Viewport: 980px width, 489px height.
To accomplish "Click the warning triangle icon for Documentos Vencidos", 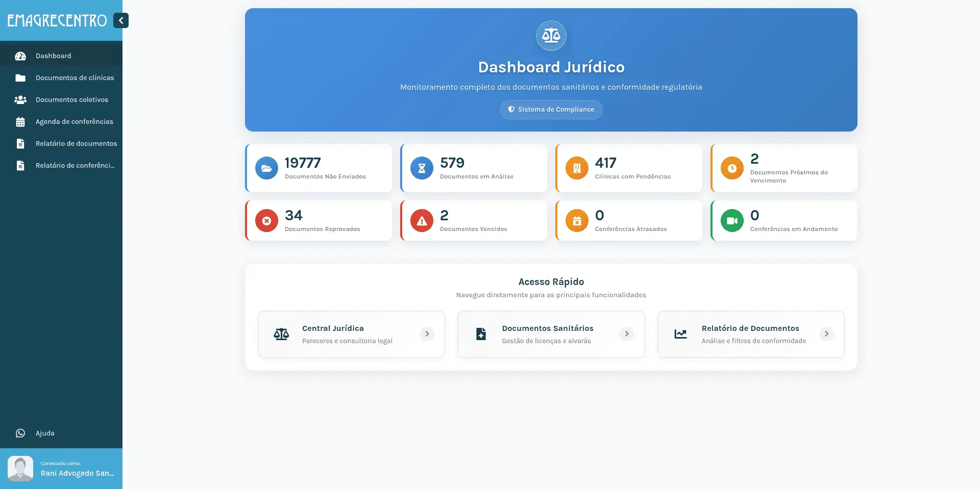I will pyautogui.click(x=422, y=221).
